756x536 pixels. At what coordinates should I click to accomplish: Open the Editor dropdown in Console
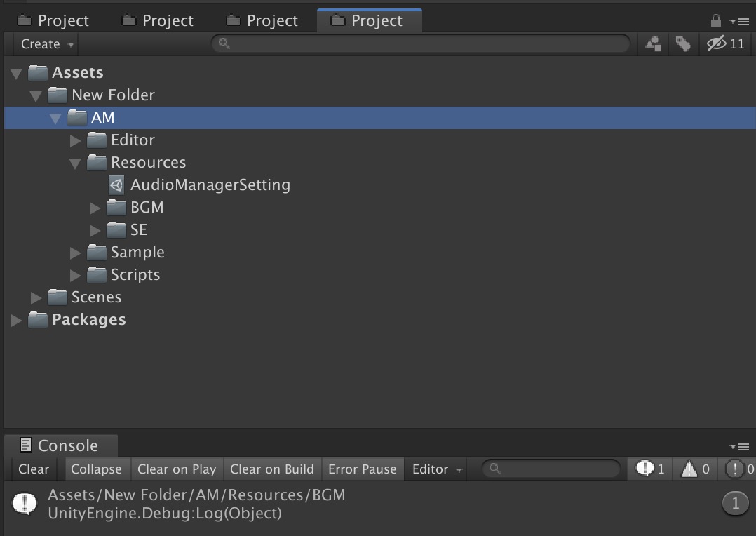point(437,469)
